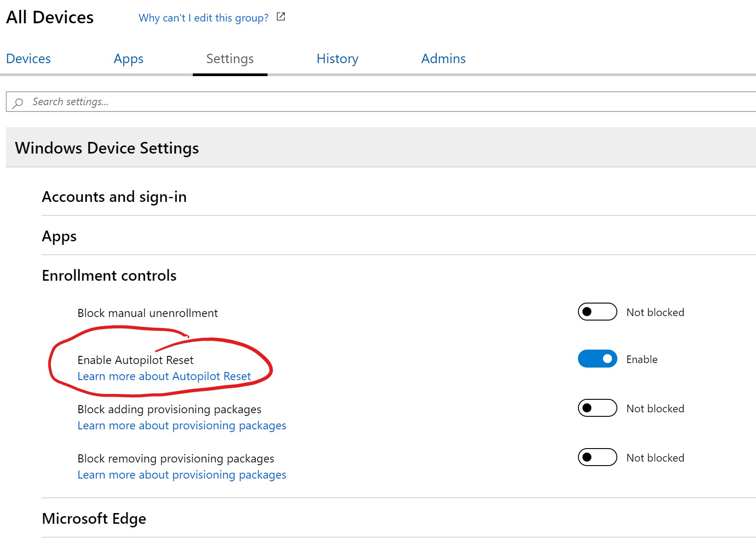The width and height of the screenshot is (756, 539).
Task: Expand the Apps settings section
Action: pyautogui.click(x=59, y=236)
